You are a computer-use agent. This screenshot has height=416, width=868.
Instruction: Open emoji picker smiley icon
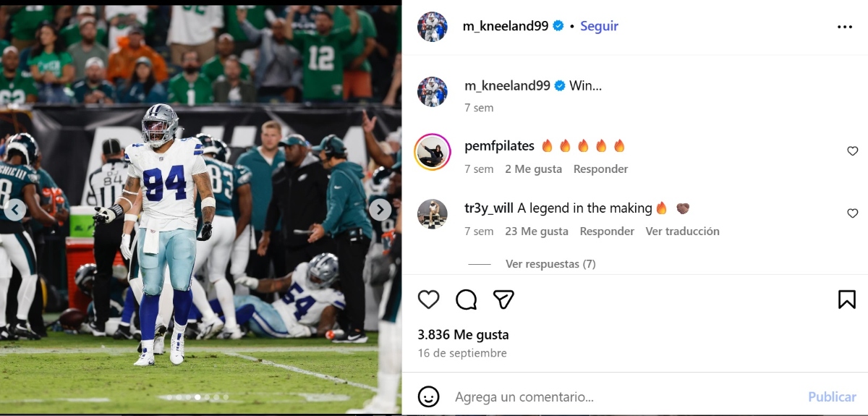pyautogui.click(x=429, y=396)
